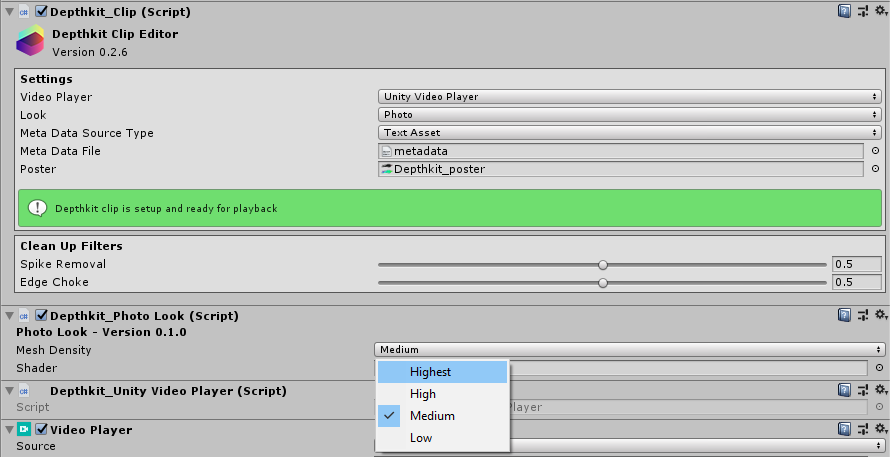The image size is (890, 457).
Task: Click the Spike Removal slider handle
Action: (x=603, y=265)
